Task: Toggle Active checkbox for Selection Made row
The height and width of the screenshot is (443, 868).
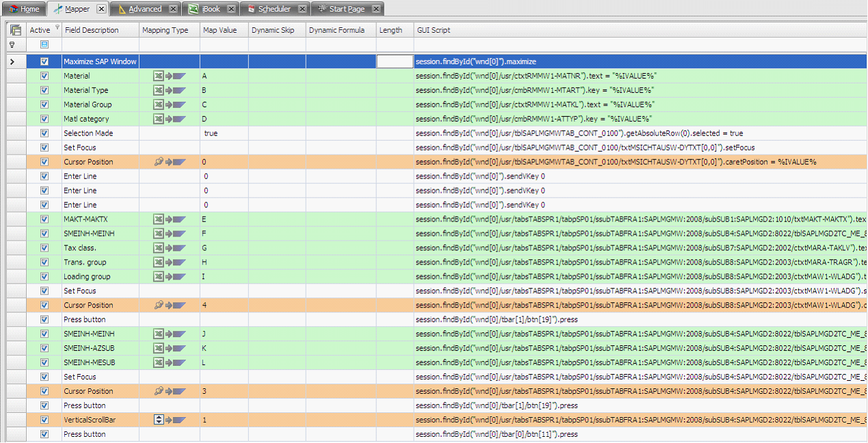Action: (x=44, y=133)
